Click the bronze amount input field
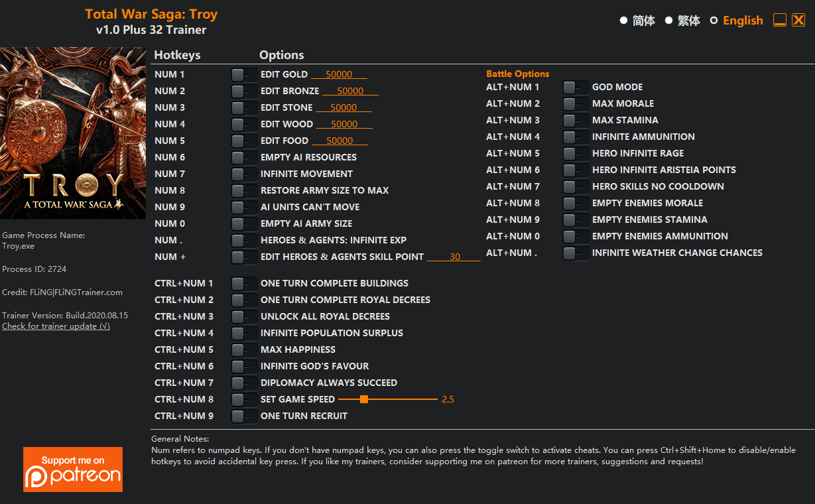Screen dimensions: 815x504 (x=350, y=91)
